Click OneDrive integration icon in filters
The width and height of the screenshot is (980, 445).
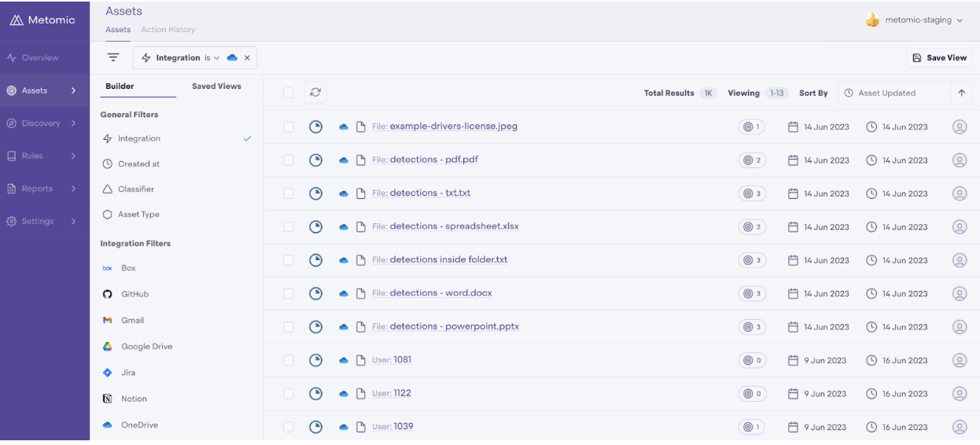(x=108, y=425)
